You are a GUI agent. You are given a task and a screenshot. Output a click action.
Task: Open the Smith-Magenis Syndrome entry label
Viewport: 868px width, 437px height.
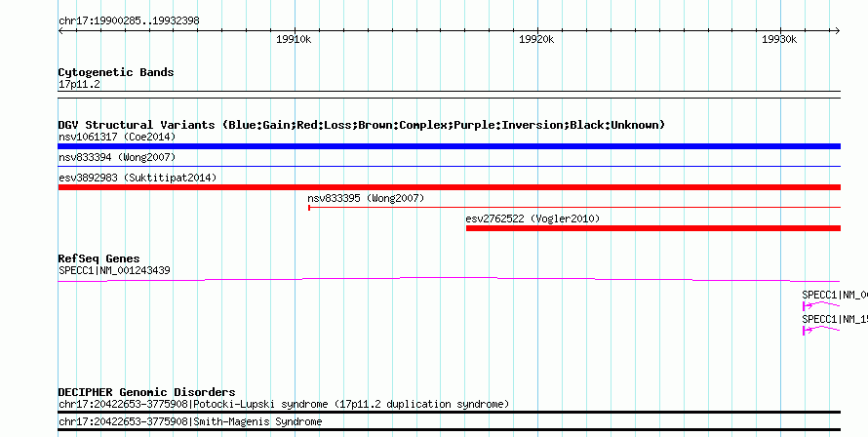(x=190, y=422)
